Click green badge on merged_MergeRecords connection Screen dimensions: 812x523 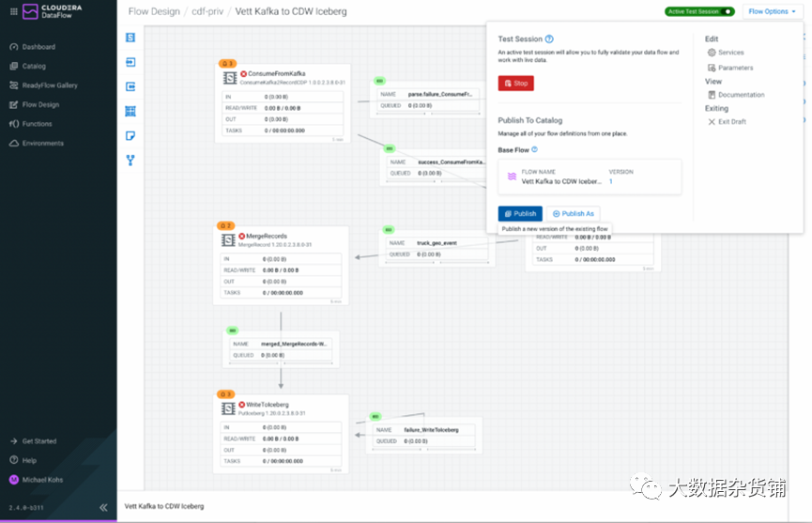233,331
